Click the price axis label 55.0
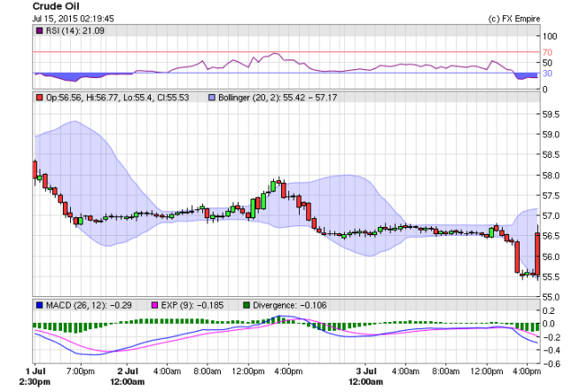 click(x=551, y=297)
